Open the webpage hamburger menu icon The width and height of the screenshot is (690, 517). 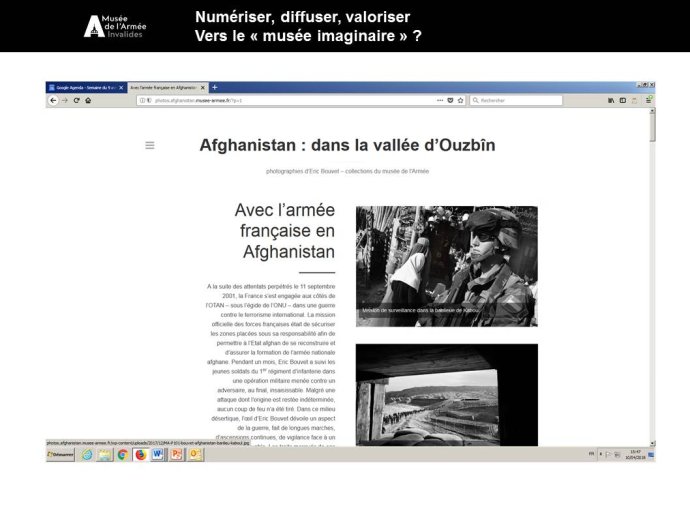click(150, 145)
